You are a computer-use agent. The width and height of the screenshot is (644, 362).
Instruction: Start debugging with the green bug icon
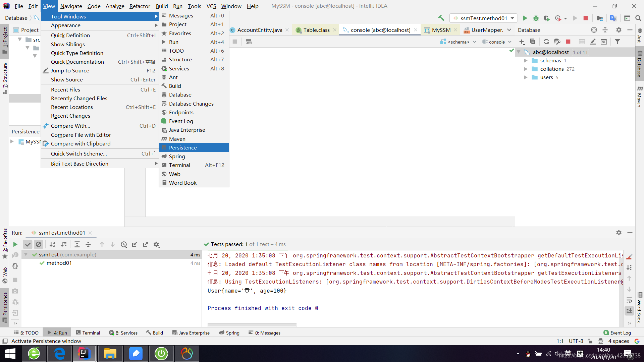tap(536, 18)
